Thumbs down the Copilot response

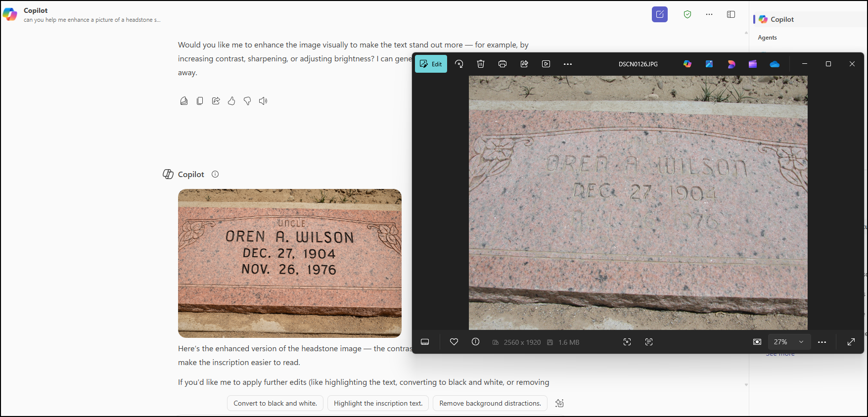pyautogui.click(x=247, y=101)
